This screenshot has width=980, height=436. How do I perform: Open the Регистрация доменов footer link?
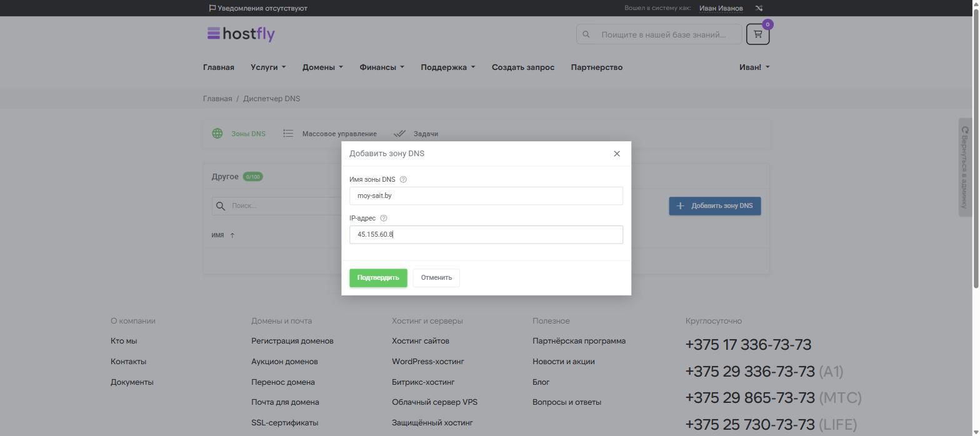pos(292,341)
